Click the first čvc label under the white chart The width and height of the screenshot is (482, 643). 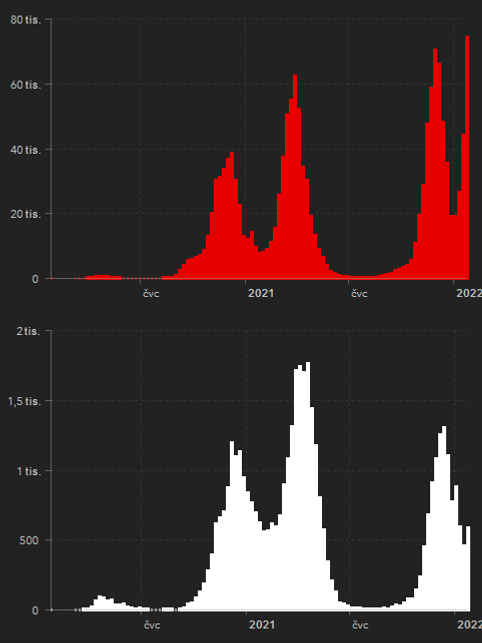coord(152,625)
